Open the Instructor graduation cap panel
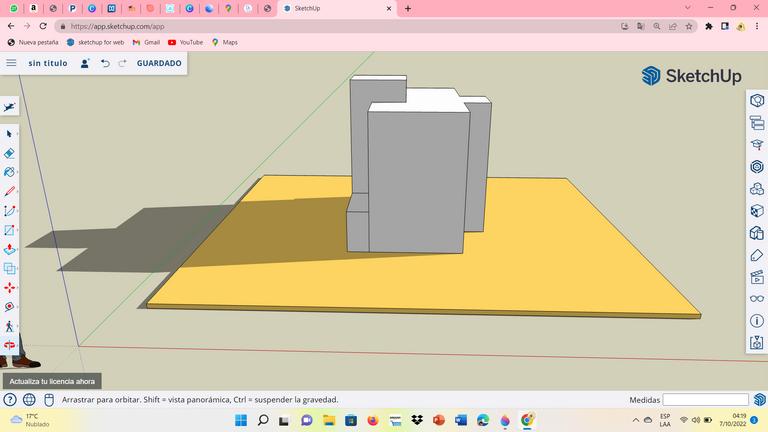Screen dimensions: 768x432 pyautogui.click(x=757, y=144)
